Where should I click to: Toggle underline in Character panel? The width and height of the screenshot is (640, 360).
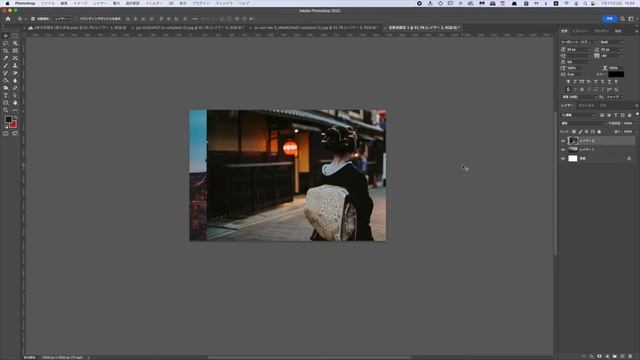pos(609,82)
